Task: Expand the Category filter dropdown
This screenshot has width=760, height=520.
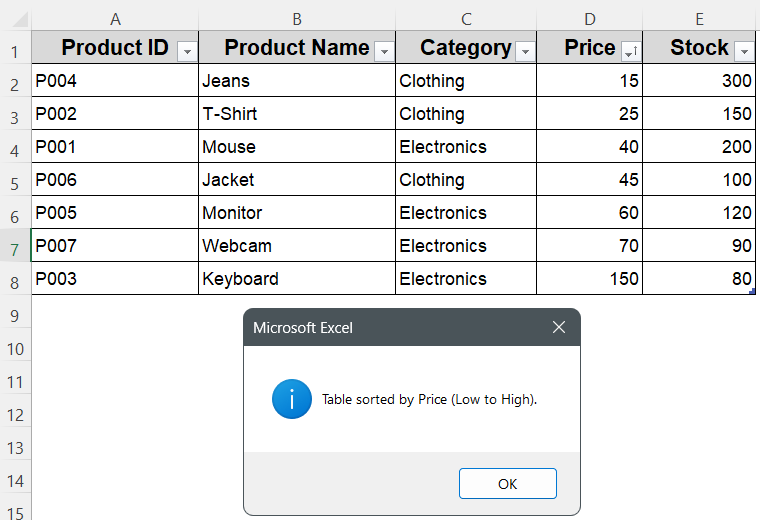Action: tap(525, 52)
